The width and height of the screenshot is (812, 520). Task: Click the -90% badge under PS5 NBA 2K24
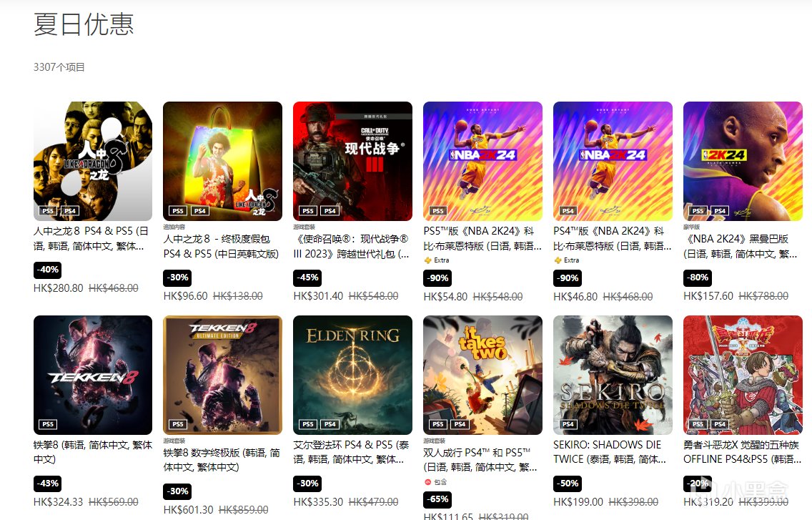coord(437,278)
